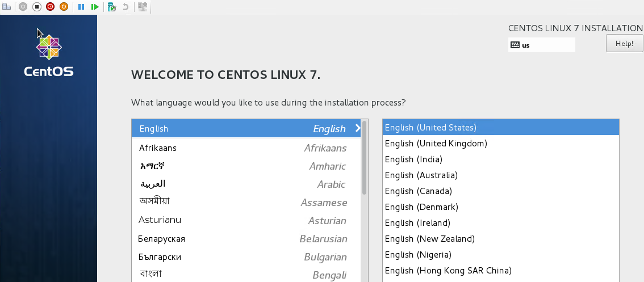Click the square stop VM button
644x282 pixels.
(36, 7)
